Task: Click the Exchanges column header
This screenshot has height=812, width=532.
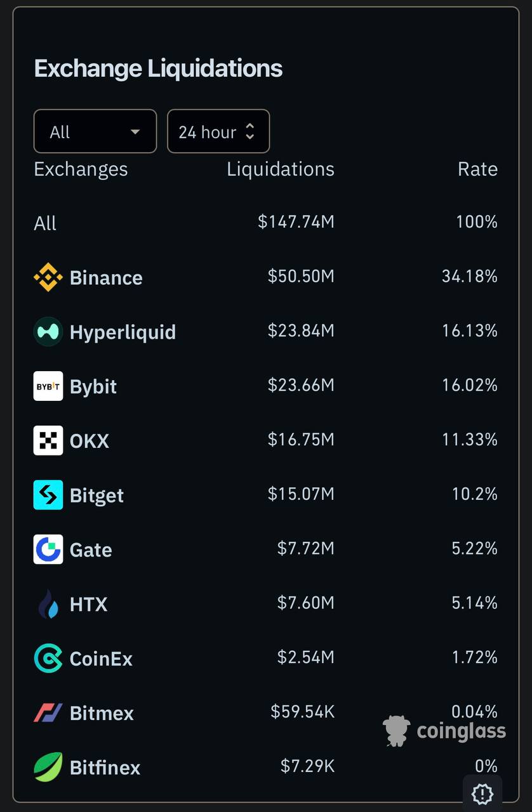Action: (x=81, y=169)
